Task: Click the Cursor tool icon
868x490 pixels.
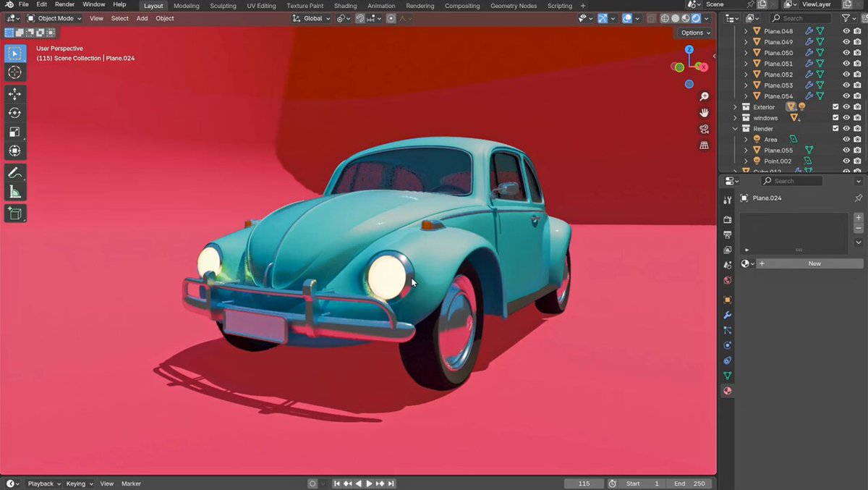Action: pyautogui.click(x=15, y=72)
